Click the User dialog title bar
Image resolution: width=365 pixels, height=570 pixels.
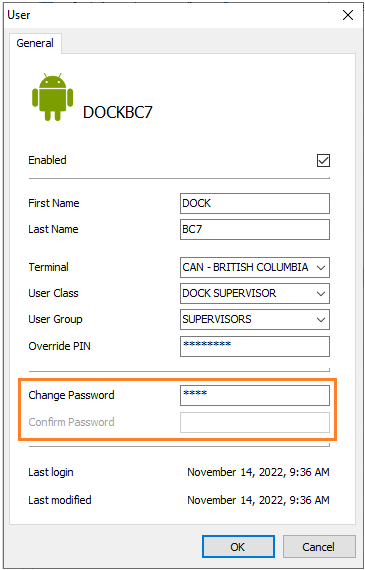pos(171,15)
